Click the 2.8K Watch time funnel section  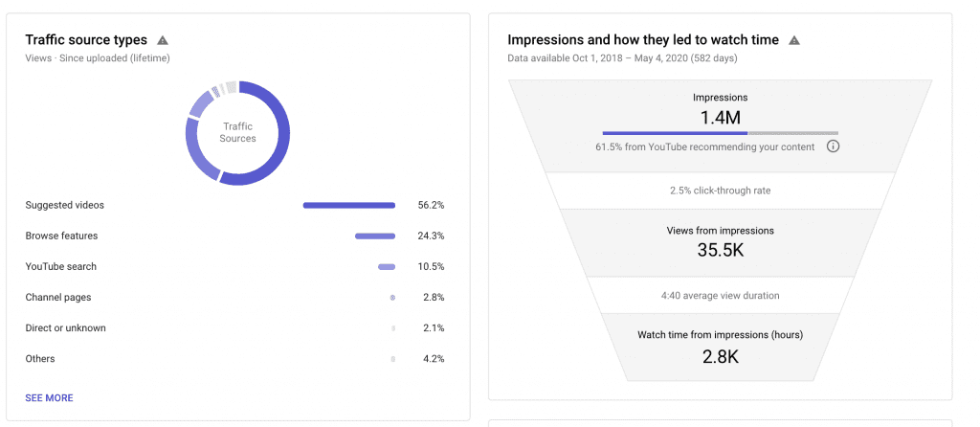(x=720, y=348)
